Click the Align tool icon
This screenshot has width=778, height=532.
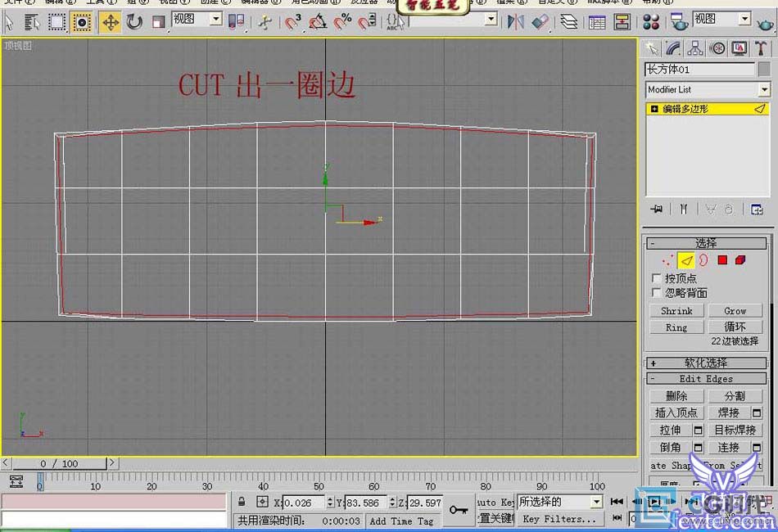[540, 22]
